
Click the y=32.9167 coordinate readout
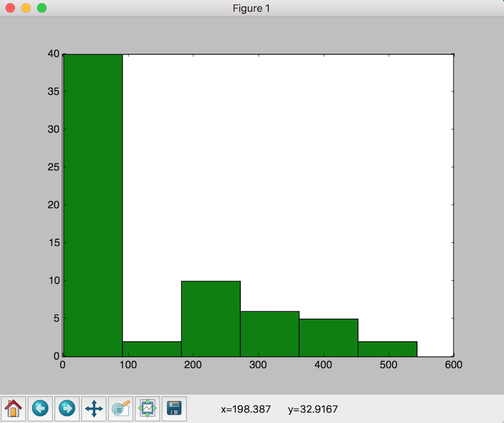(x=313, y=409)
